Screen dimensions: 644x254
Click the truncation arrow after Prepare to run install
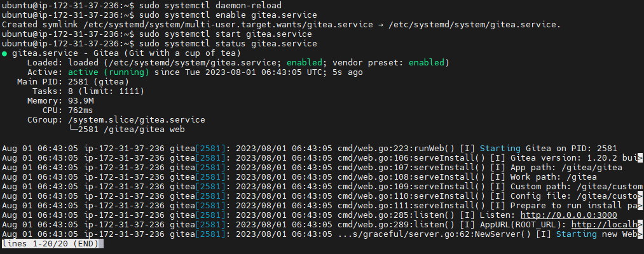(640, 206)
